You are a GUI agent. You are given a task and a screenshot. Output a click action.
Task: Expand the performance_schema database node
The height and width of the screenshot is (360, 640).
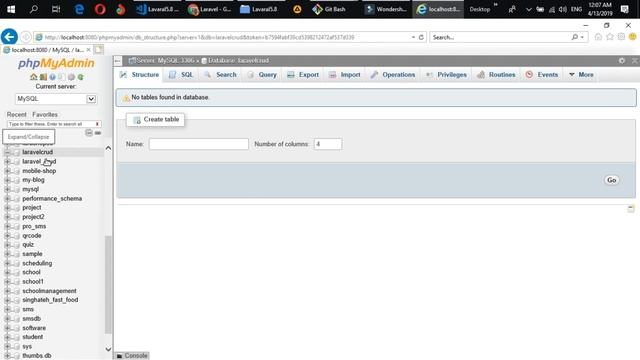(x=7, y=199)
